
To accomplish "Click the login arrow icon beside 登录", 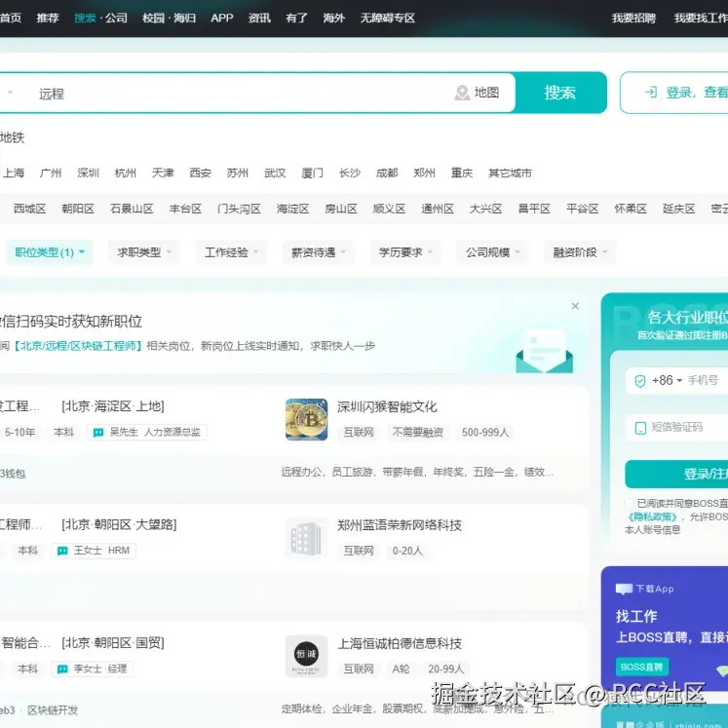I will tap(651, 93).
